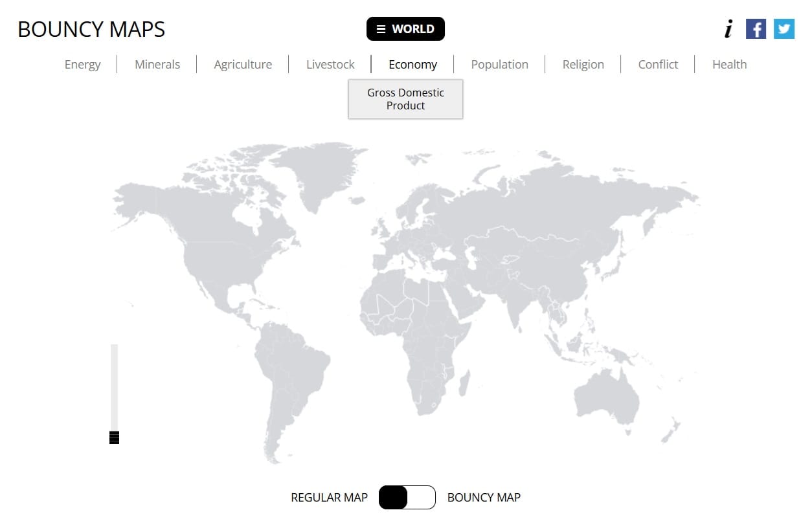Share via Twitter icon
Viewport: 812px width, 521px height.
(x=784, y=29)
